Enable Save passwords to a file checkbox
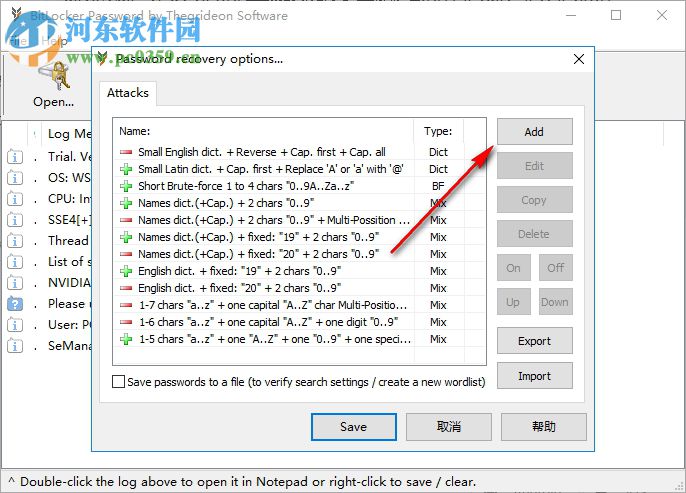Image resolution: width=686 pixels, height=493 pixels. [119, 382]
